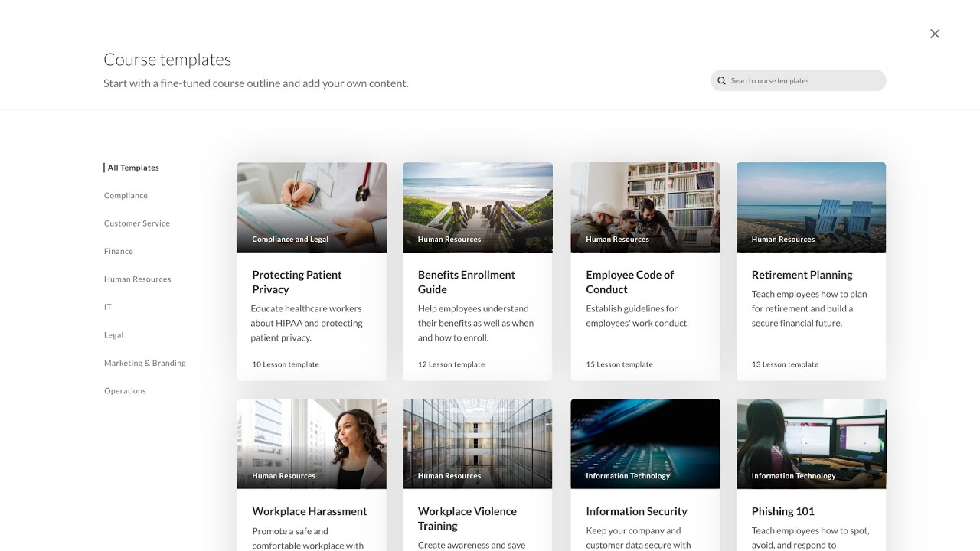This screenshot has height=551, width=980.
Task: Click the Workplace Harassment title
Action: 310,511
